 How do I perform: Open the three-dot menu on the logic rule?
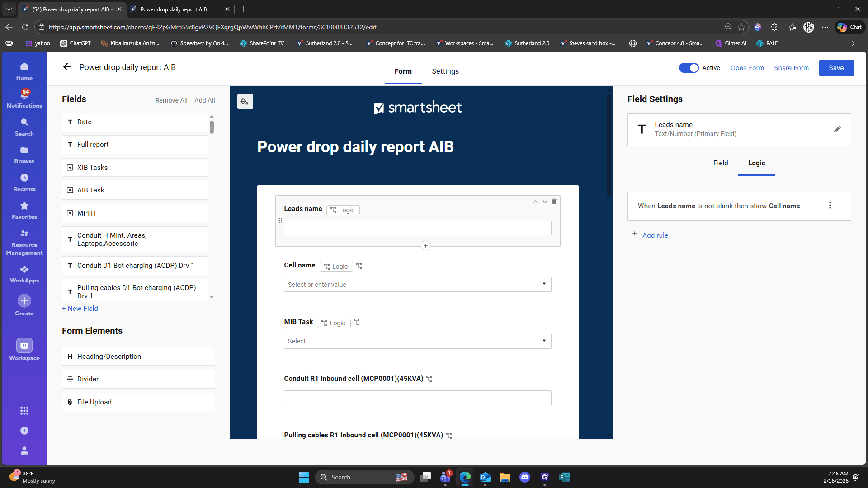pos(830,206)
